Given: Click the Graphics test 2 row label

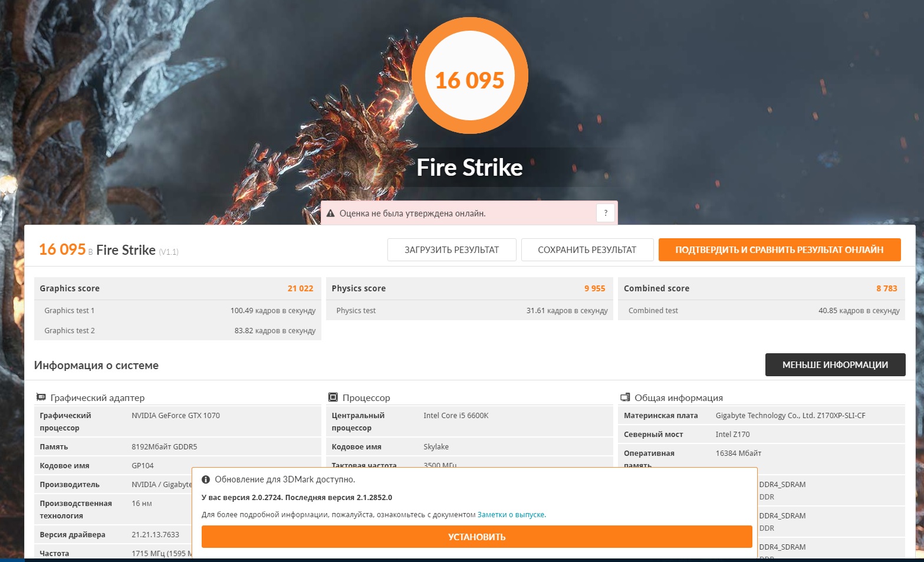Looking at the screenshot, I should pyautogui.click(x=70, y=330).
